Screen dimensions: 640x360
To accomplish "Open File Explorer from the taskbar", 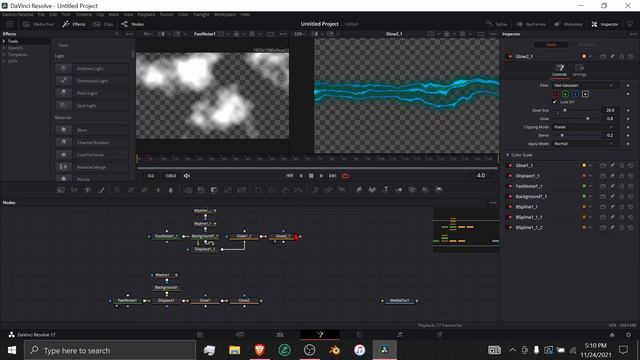I will tap(234, 350).
